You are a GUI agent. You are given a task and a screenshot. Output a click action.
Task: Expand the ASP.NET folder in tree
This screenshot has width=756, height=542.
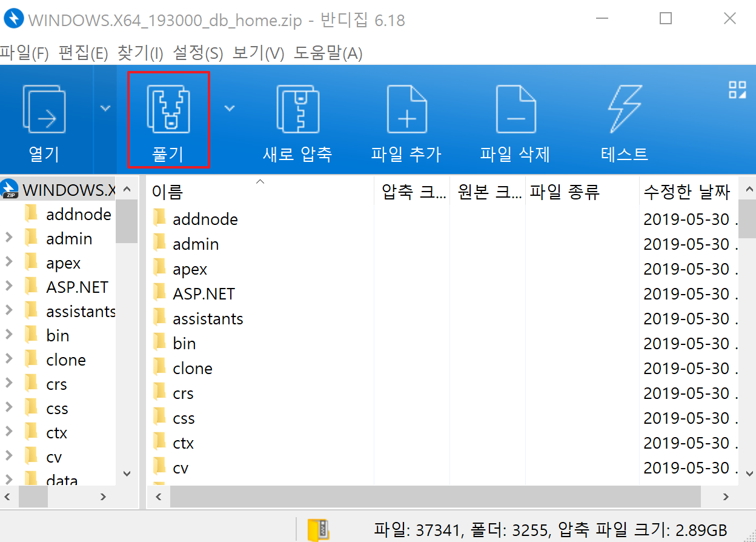pyautogui.click(x=8, y=287)
